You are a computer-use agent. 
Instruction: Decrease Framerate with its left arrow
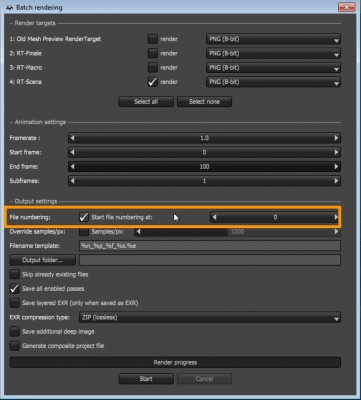[x=73, y=138]
